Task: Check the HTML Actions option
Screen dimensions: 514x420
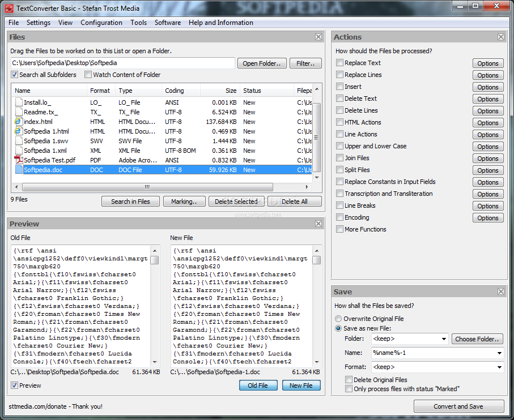Action: coord(339,122)
